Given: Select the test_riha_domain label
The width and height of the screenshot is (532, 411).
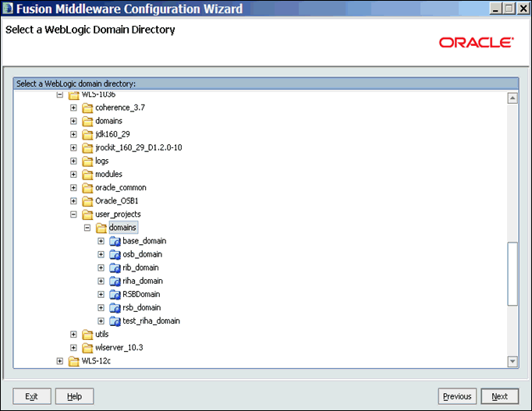Looking at the screenshot, I should [x=151, y=321].
